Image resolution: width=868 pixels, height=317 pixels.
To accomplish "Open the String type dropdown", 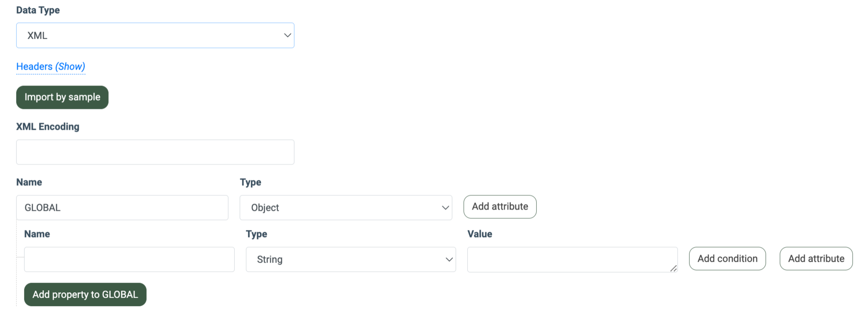I will (x=350, y=259).
